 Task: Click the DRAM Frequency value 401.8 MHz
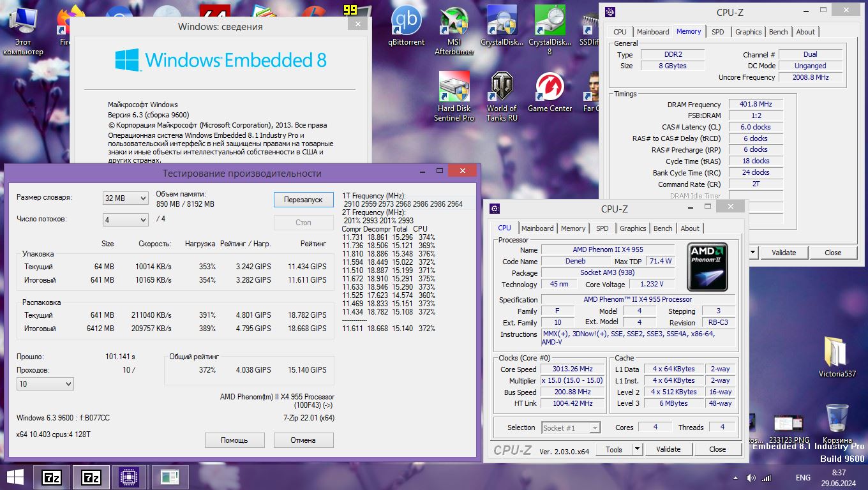[756, 105]
